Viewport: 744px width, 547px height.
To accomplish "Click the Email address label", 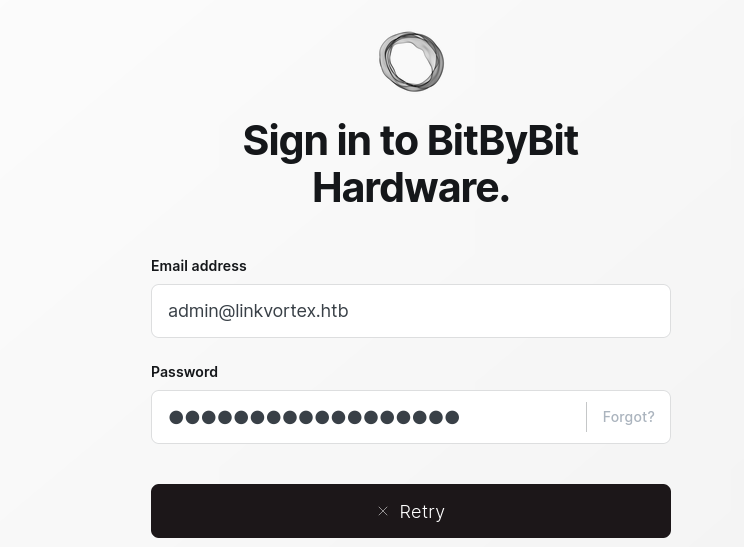I will point(199,266).
